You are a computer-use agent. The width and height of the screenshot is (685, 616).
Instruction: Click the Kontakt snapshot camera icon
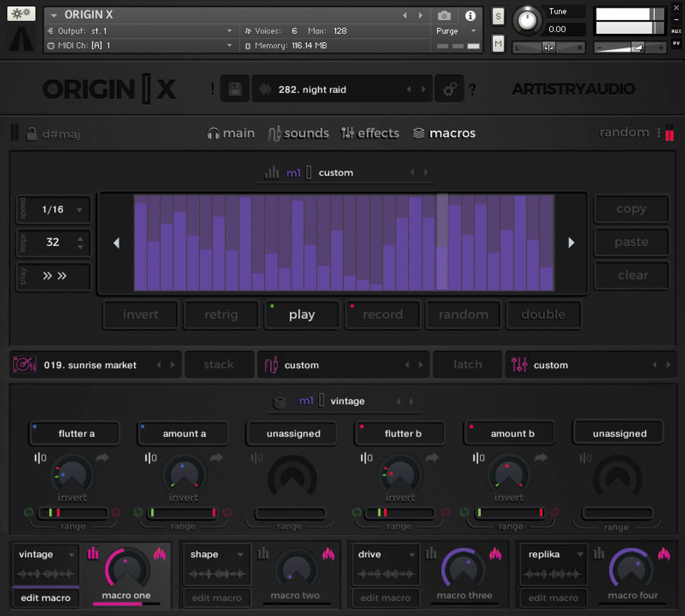point(444,15)
